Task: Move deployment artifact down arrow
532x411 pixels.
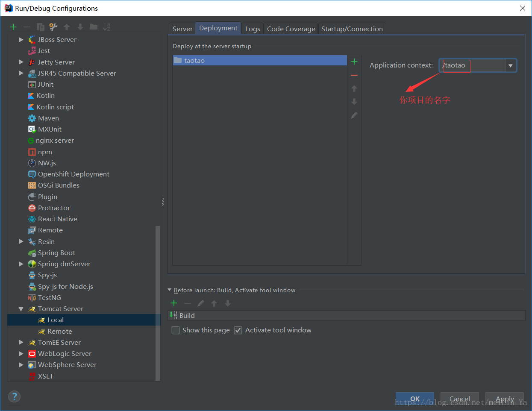Action: 354,102
